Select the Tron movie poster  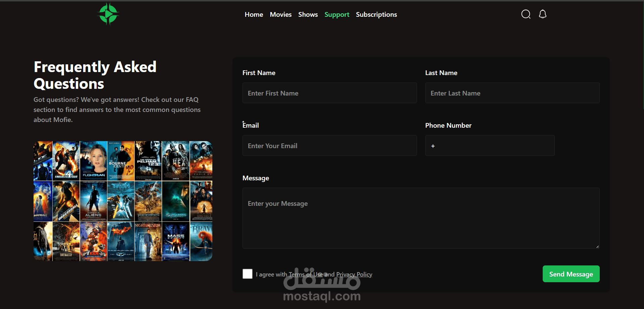[x=121, y=201]
